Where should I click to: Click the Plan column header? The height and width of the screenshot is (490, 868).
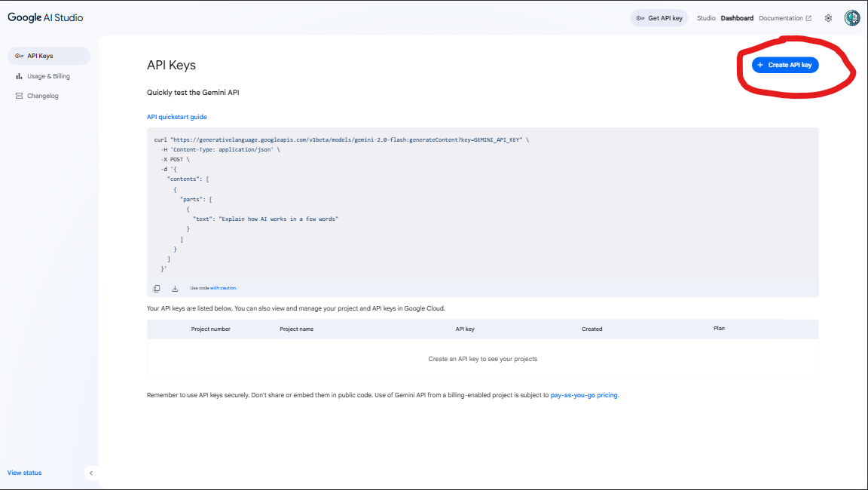[x=719, y=329]
